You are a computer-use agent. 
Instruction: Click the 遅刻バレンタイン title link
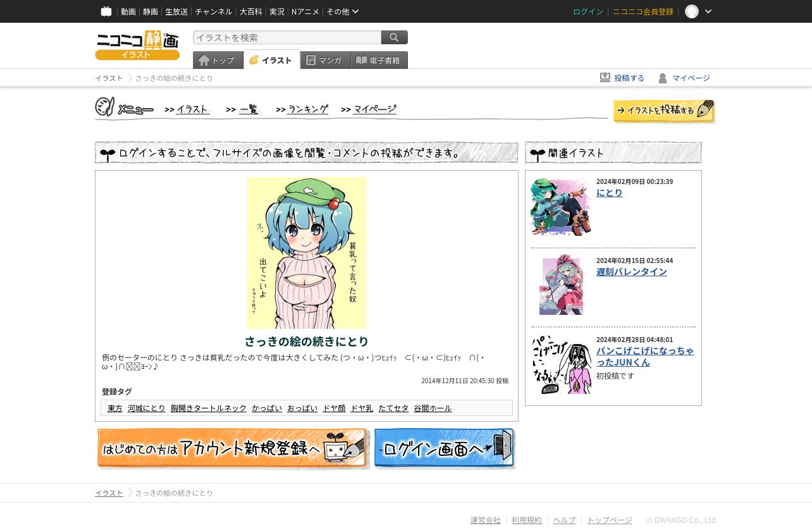[x=632, y=271]
